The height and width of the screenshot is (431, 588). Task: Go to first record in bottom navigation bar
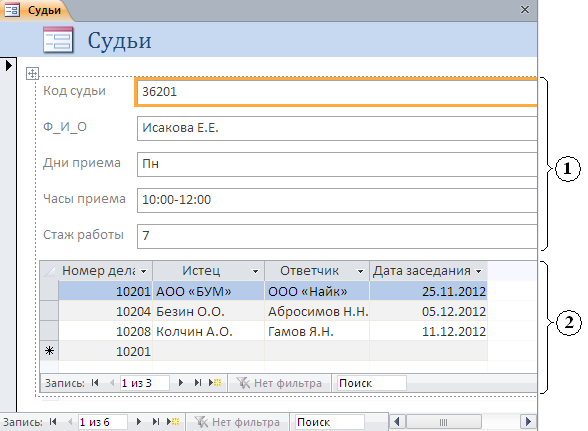coord(53,422)
